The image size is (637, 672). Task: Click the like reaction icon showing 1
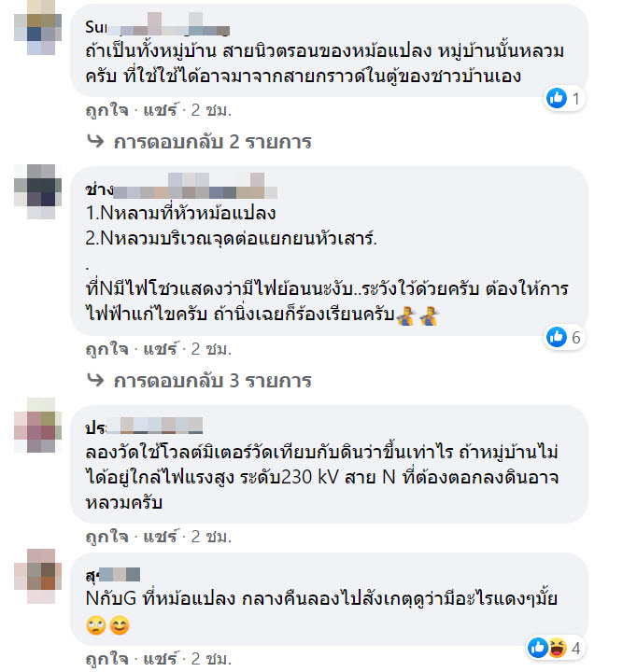click(x=557, y=98)
